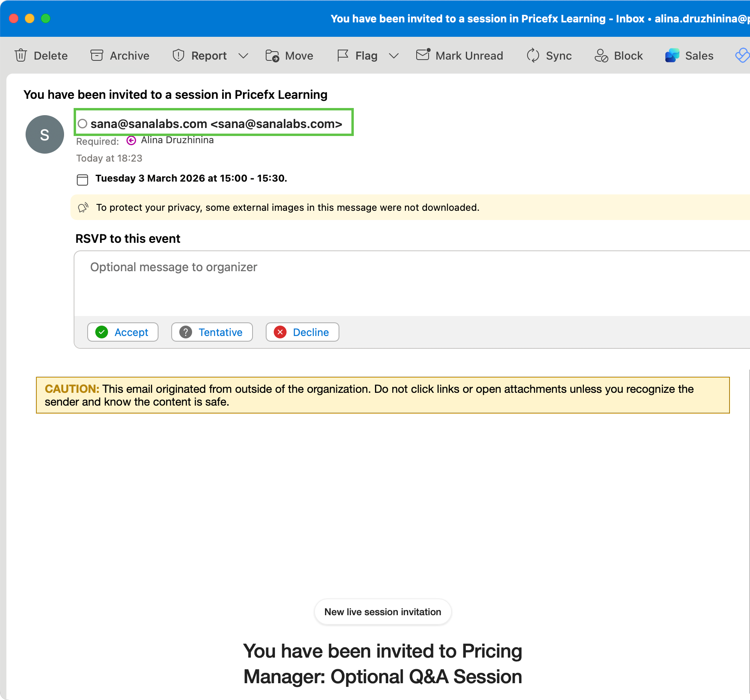
Task: Click the Report shield icon
Action: point(178,56)
